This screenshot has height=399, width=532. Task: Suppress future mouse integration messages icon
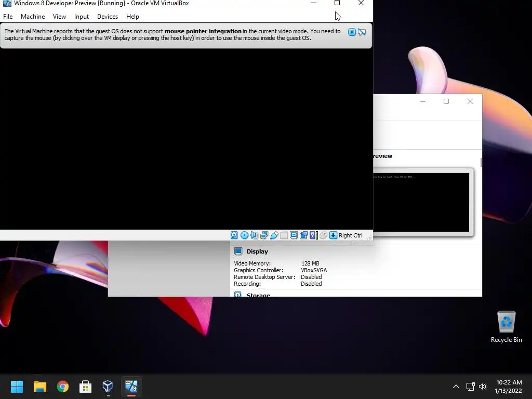coord(362,32)
